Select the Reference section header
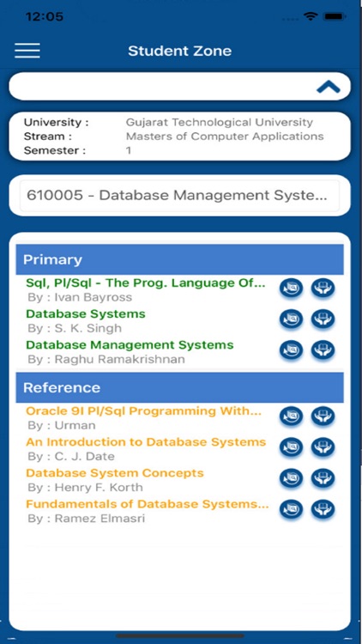 pyautogui.click(x=180, y=387)
